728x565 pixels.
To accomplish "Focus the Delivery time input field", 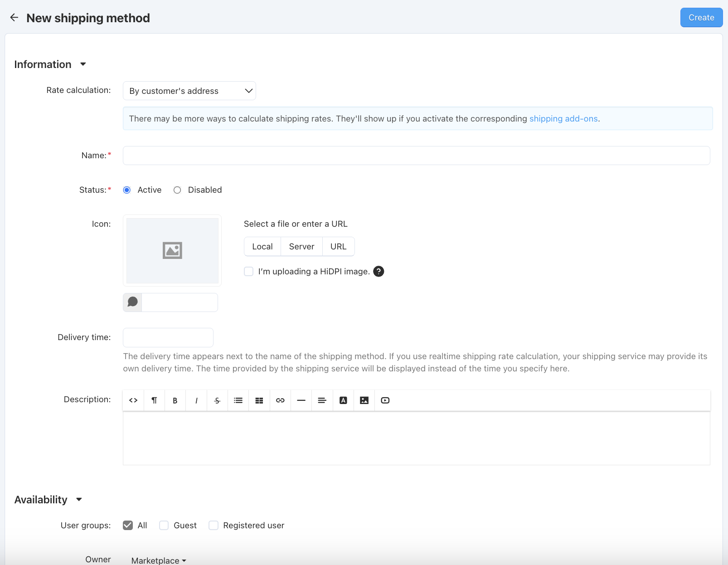I will [x=168, y=337].
